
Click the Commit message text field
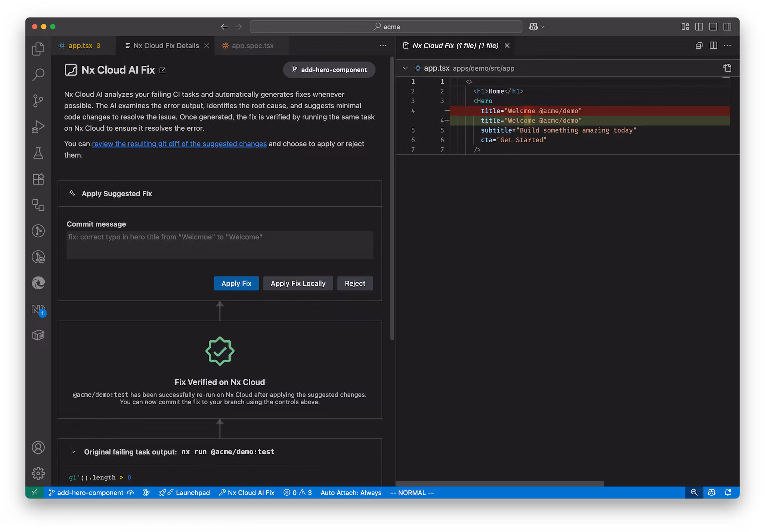pyautogui.click(x=220, y=245)
